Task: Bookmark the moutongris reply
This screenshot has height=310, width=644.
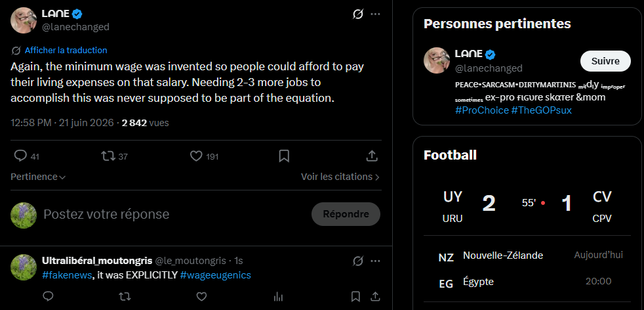Action: (x=355, y=296)
